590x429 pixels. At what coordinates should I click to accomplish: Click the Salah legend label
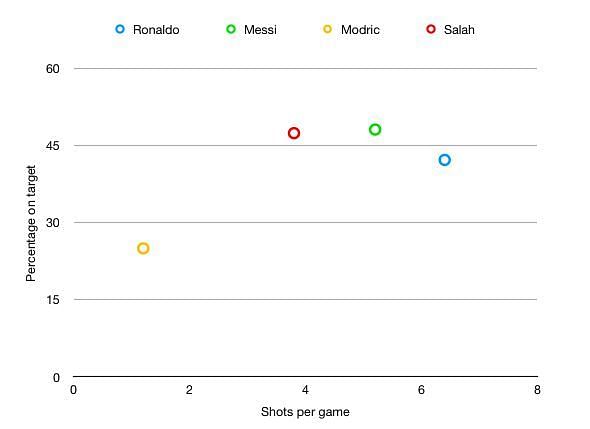point(459,30)
